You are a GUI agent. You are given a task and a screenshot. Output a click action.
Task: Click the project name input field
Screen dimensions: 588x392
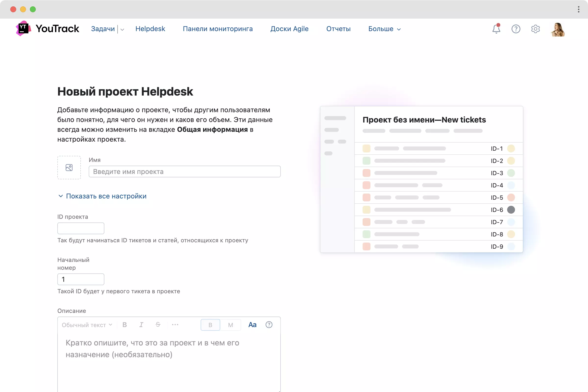(184, 172)
